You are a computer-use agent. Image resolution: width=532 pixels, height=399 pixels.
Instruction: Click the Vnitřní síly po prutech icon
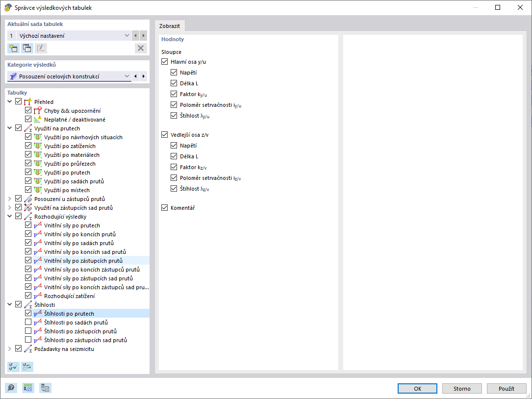pos(38,225)
